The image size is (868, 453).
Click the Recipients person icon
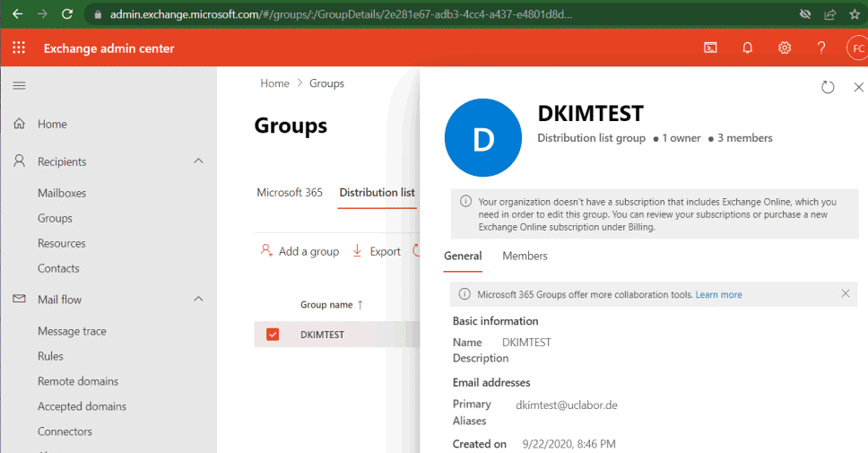tap(20, 161)
